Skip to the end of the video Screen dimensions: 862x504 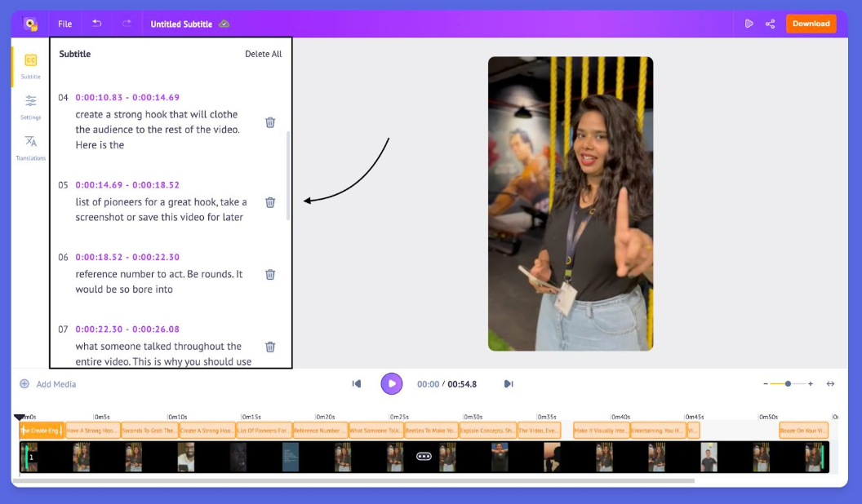point(509,384)
